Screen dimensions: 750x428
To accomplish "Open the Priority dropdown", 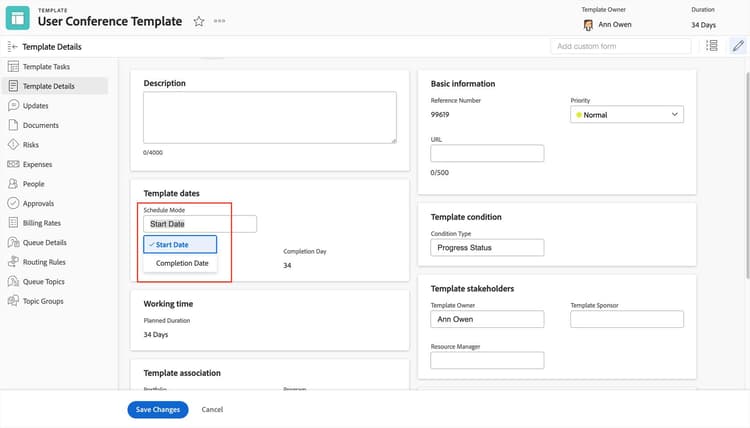I will [626, 115].
